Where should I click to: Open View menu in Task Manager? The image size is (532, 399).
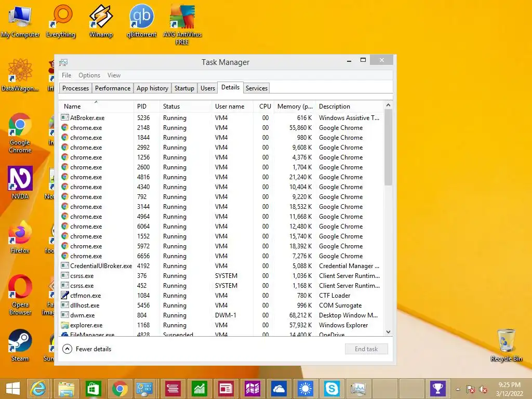(114, 75)
